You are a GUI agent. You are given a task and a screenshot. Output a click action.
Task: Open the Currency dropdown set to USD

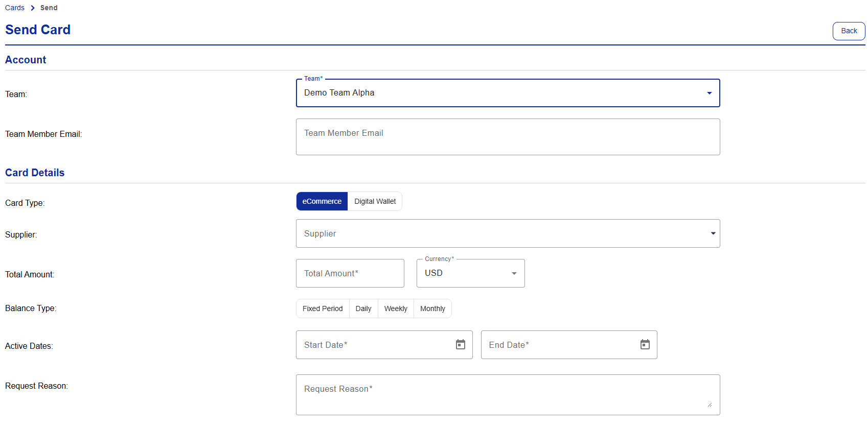point(471,273)
